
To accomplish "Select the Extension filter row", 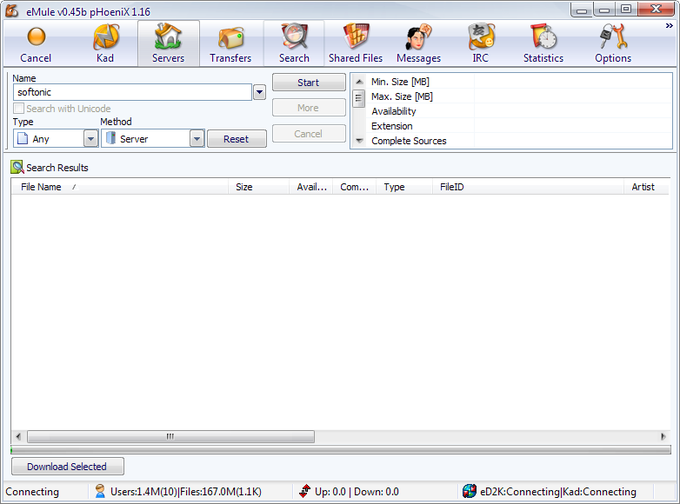I will tap(518, 126).
